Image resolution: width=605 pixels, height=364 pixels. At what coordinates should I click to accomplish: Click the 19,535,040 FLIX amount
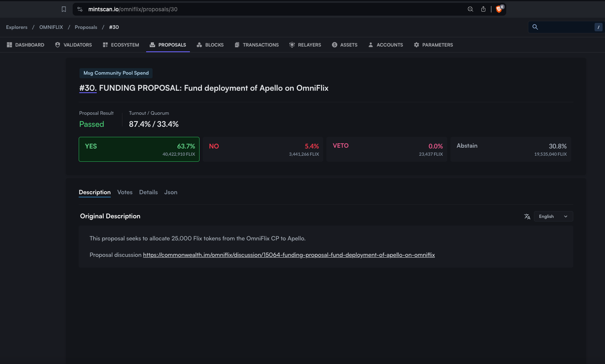tap(550, 155)
